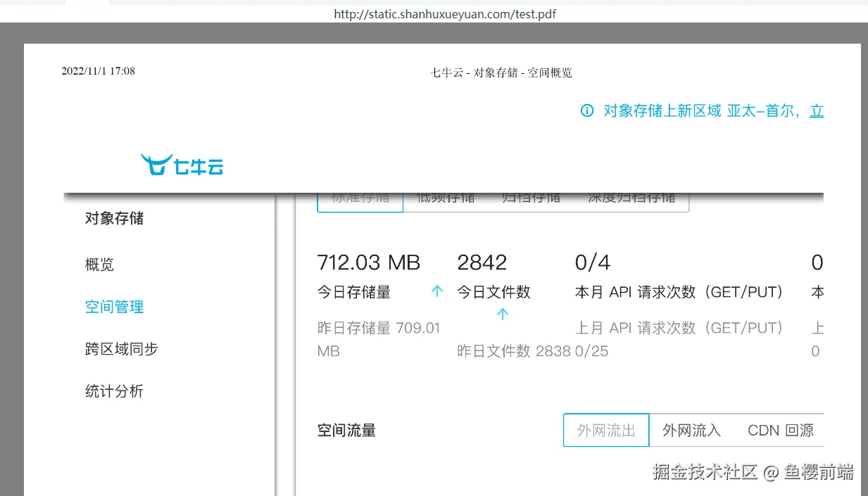Select 空间管理 in the sidebar
Image resolution: width=868 pixels, height=496 pixels.
[x=114, y=307]
